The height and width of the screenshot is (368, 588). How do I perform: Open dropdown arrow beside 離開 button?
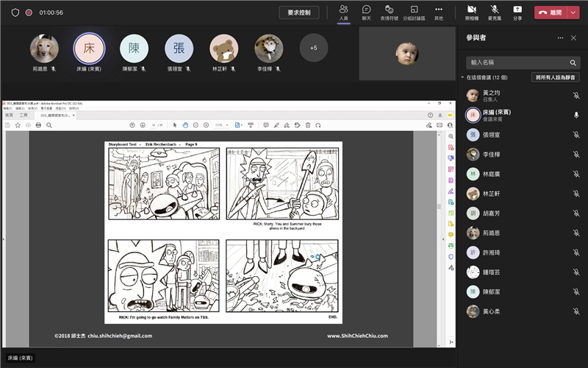(x=573, y=13)
